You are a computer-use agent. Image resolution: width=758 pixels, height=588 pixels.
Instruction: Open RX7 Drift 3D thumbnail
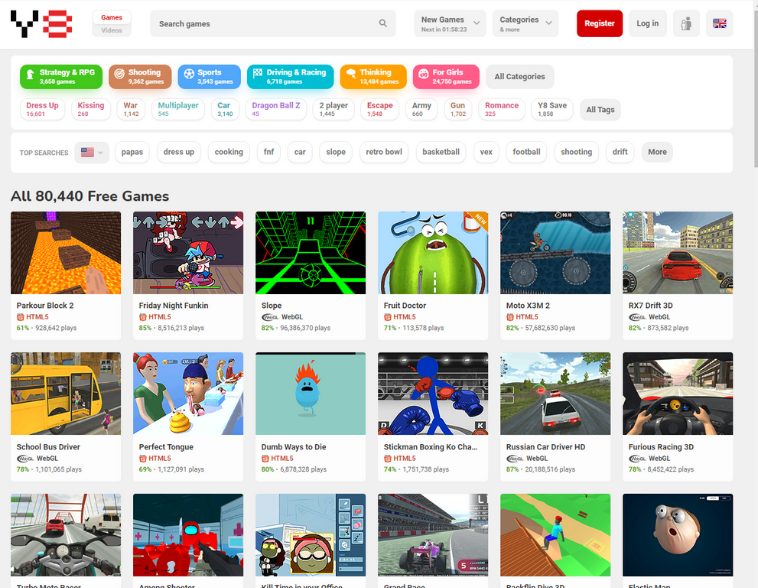(678, 252)
